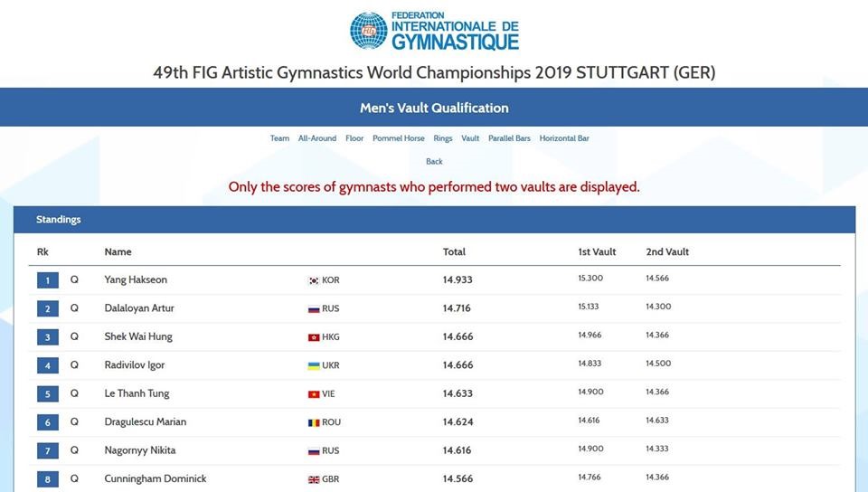Image resolution: width=868 pixels, height=492 pixels.
Task: Click gymnast name Yang Hakseon
Action: tap(136, 279)
